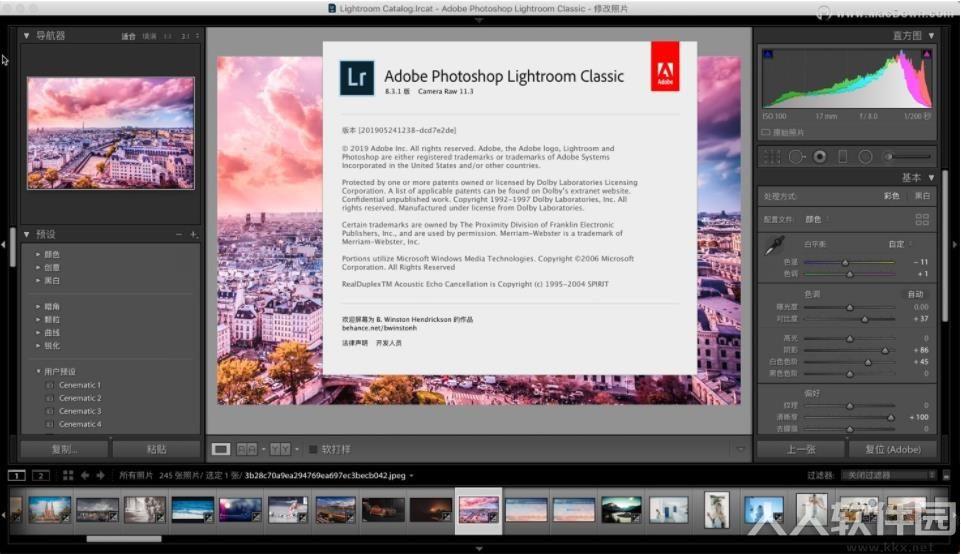Viewport: 961px width, 554px height.
Task: Open the white balance 自定 dropdown
Action: coord(900,244)
